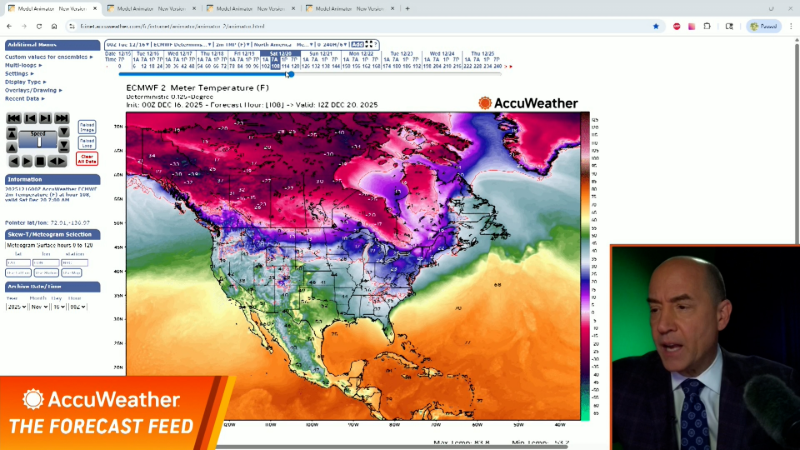The image size is (800, 450).
Task: Move the forecast time slider handle
Action: pos(289,74)
